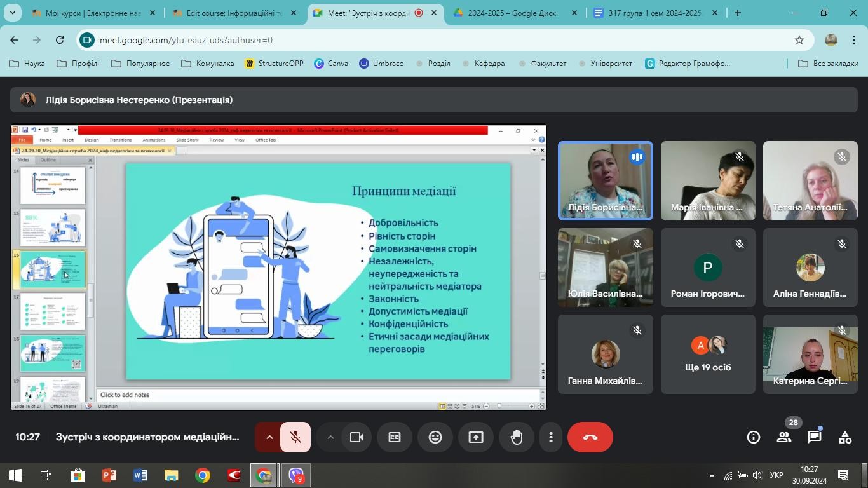The image size is (868, 488).
Task: Open the Raise hand control
Action: point(516,437)
